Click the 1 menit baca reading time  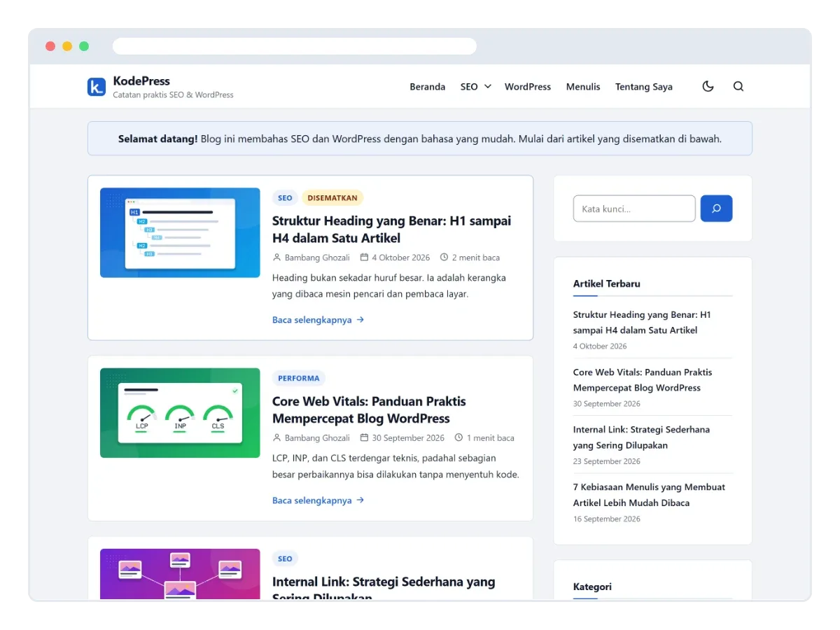click(x=484, y=438)
